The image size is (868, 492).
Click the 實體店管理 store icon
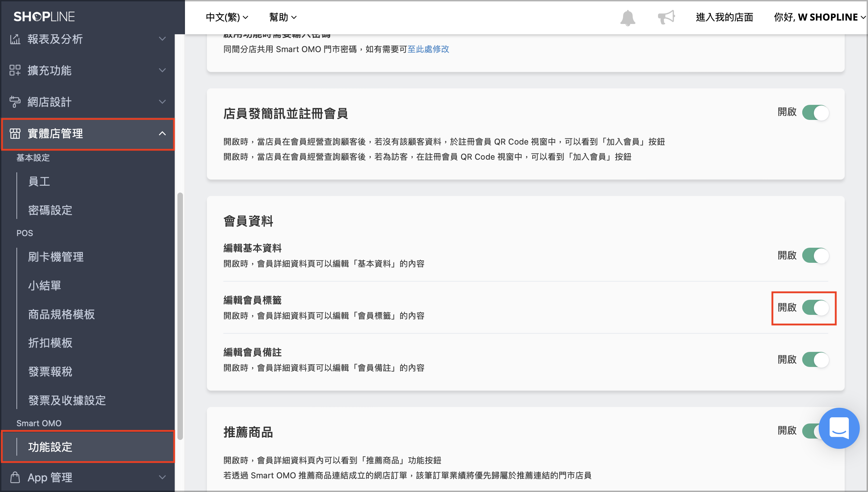(x=15, y=134)
